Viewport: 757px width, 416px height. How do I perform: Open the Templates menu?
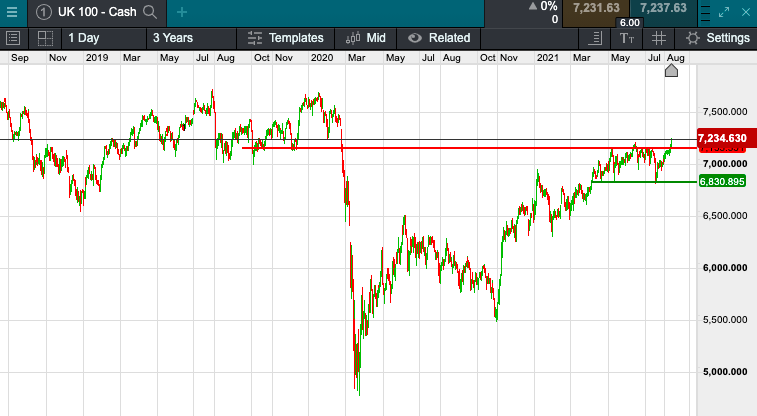[286, 38]
